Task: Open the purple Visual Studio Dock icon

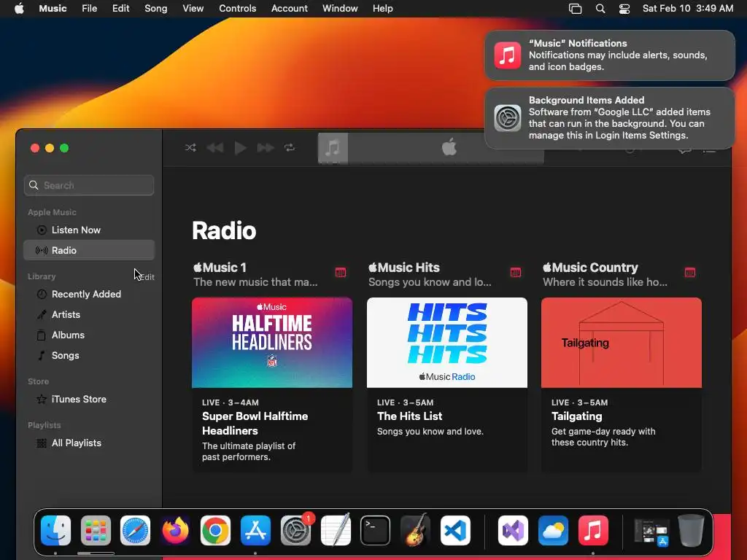Action: [x=513, y=531]
